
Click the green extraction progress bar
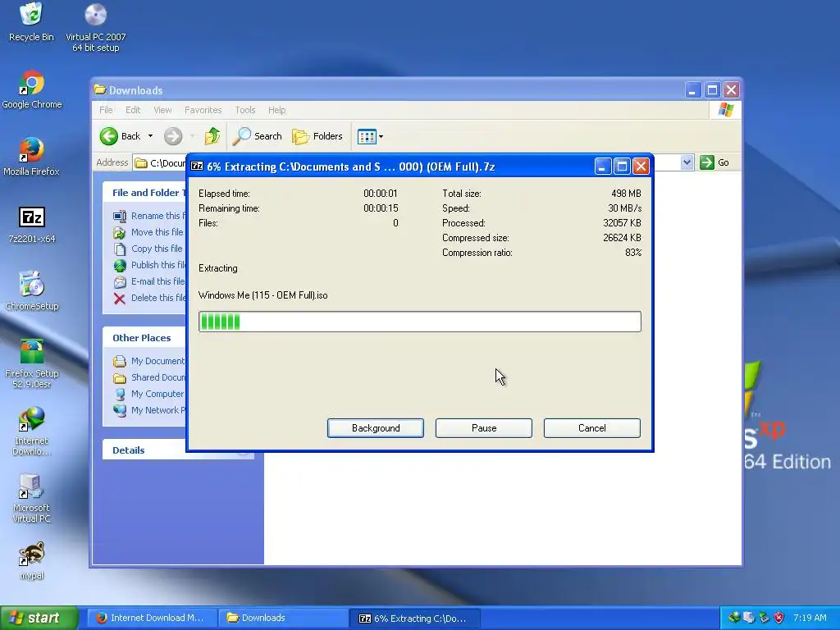click(x=419, y=322)
